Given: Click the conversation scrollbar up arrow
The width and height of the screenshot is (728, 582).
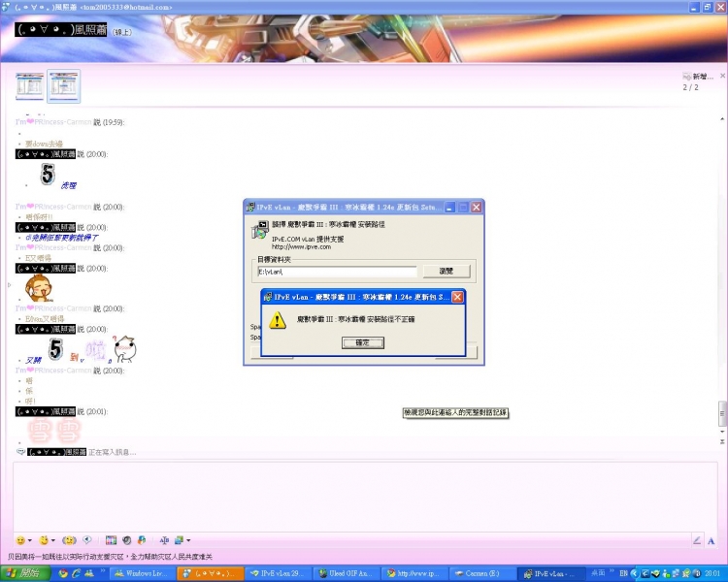Looking at the screenshot, I should point(722,119).
